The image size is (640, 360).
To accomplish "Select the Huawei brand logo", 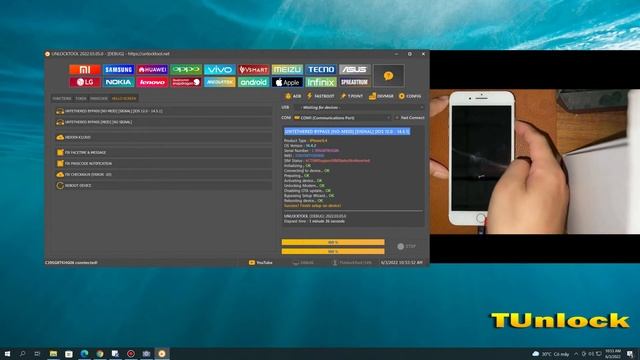I will tap(152, 69).
